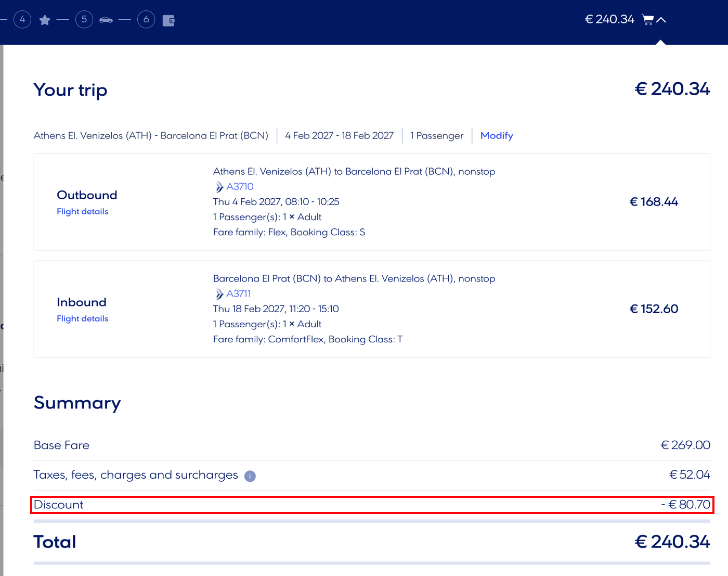The width and height of the screenshot is (728, 576).
Task: Collapse the cart summary chevron
Action: (661, 20)
